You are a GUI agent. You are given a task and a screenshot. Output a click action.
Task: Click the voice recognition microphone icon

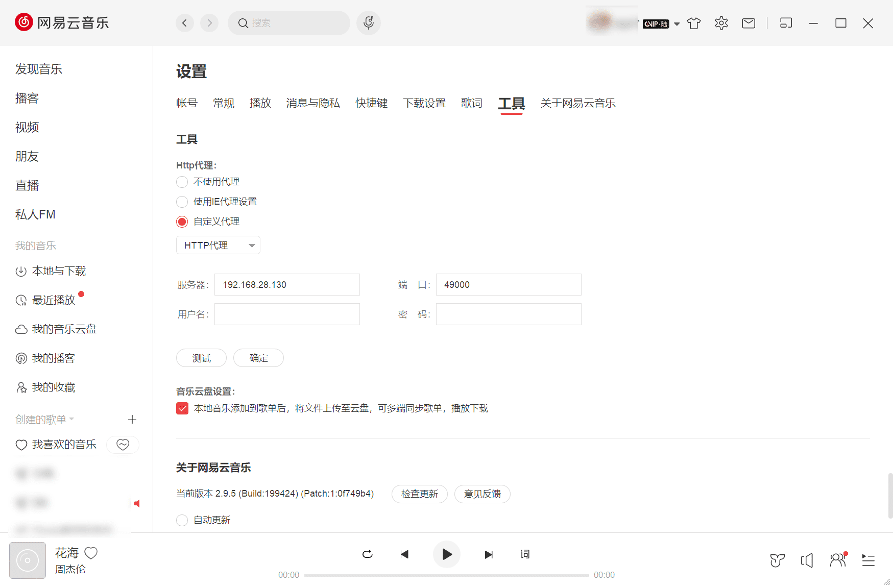(x=369, y=23)
